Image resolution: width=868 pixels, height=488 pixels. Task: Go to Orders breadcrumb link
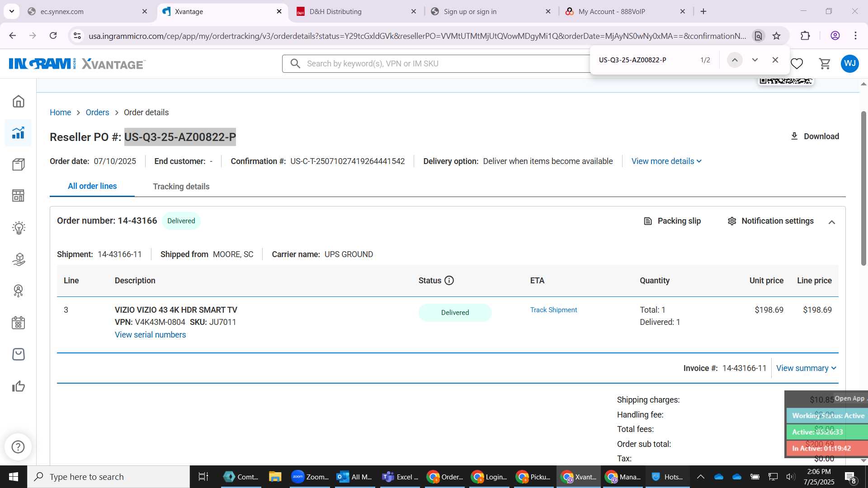pyautogui.click(x=97, y=113)
